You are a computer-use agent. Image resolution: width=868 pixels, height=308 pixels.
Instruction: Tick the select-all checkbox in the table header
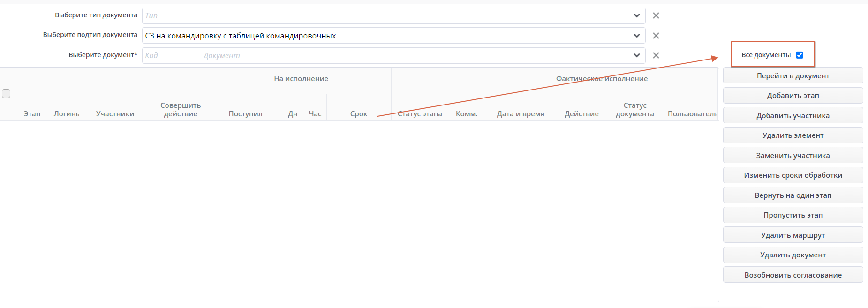click(x=6, y=93)
